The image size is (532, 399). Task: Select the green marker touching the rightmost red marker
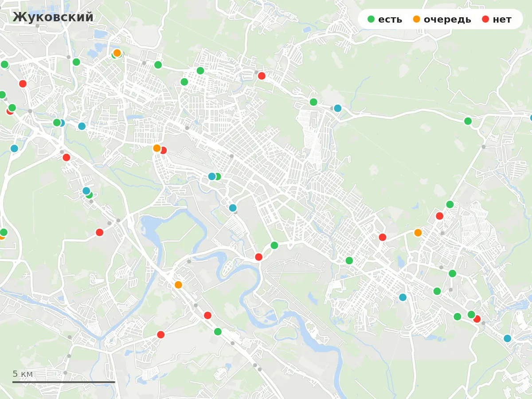[471, 314]
